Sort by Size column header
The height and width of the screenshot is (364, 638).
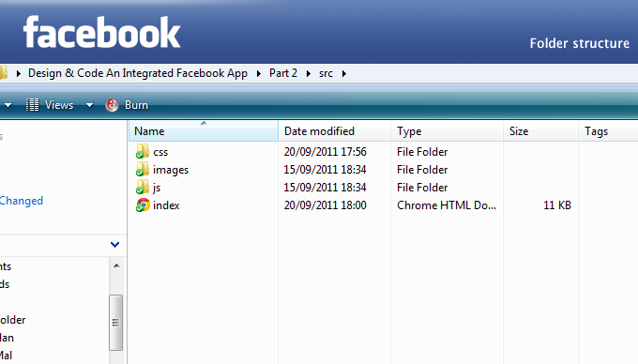coord(540,131)
